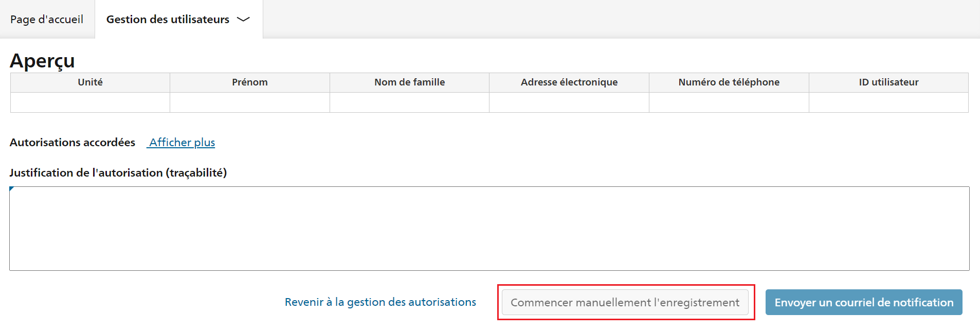Expand the Gestion des utilisateurs chevron

point(243,20)
